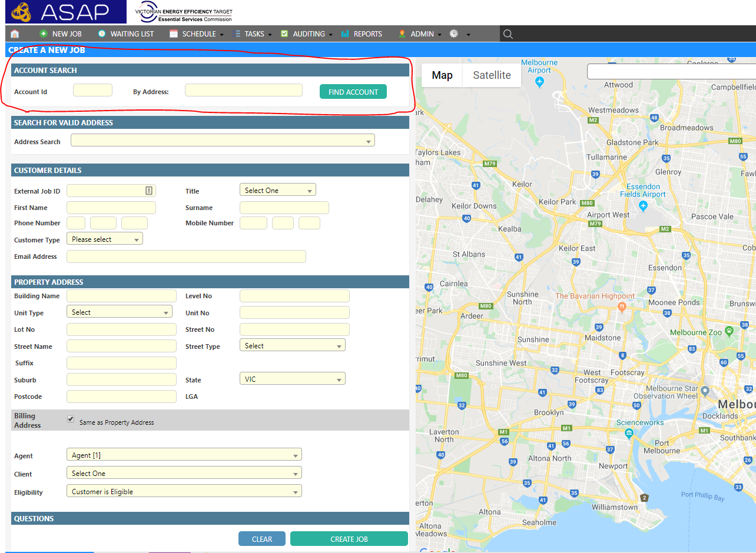Switch map to Satellite view
This screenshot has width=756, height=553.
[x=492, y=75]
